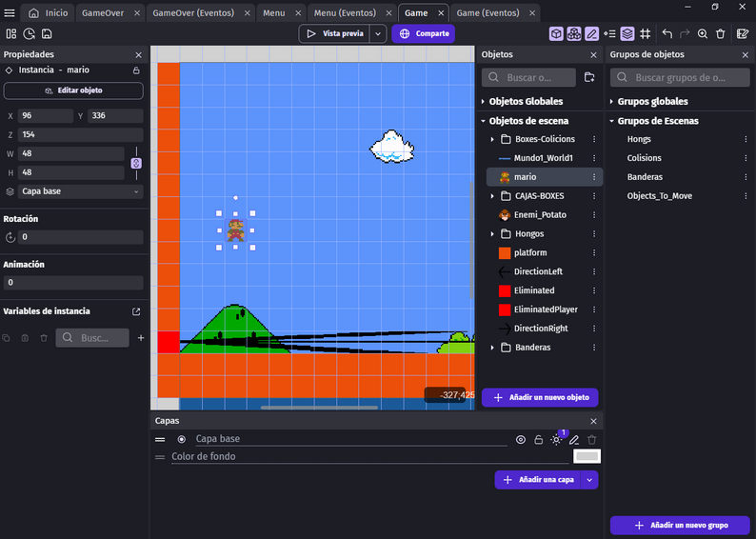This screenshot has height=539, width=756.
Task: Click the Rotación value field
Action: (x=81, y=237)
